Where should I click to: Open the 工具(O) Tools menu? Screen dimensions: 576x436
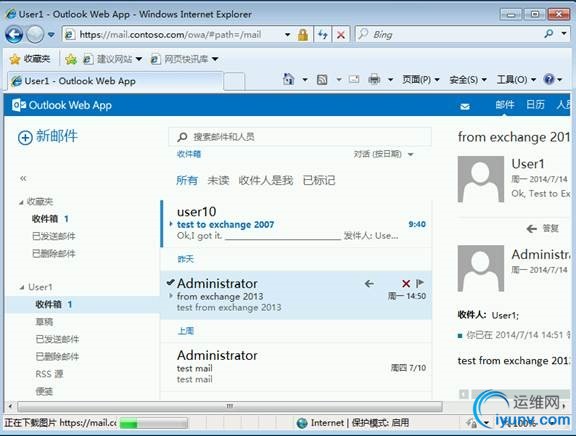click(x=516, y=79)
